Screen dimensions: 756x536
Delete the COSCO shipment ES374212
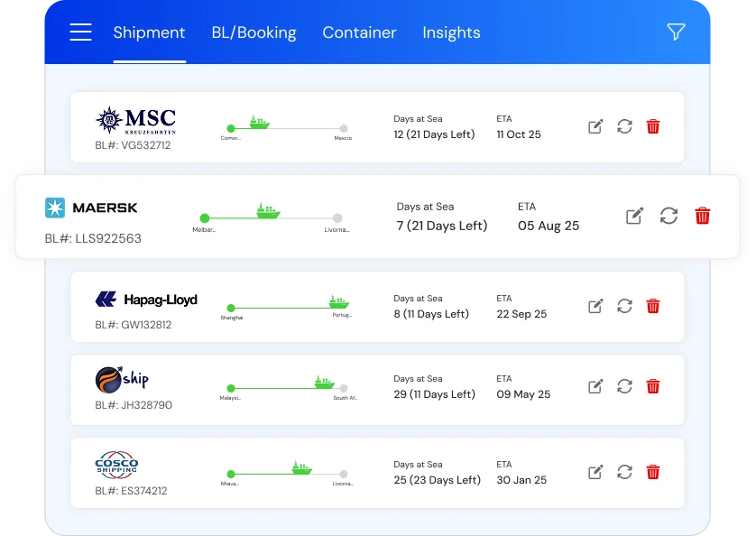click(653, 472)
